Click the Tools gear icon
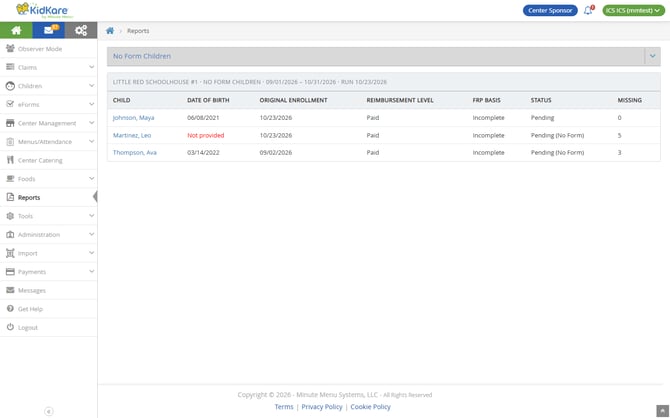Viewport: 670px width, 418px height. pos(10,216)
